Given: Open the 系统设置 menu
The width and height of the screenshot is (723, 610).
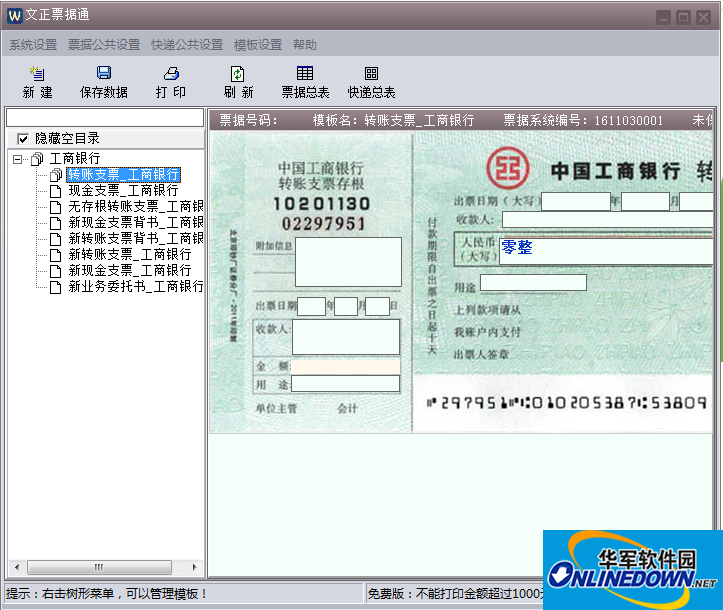Looking at the screenshot, I should point(33,45).
